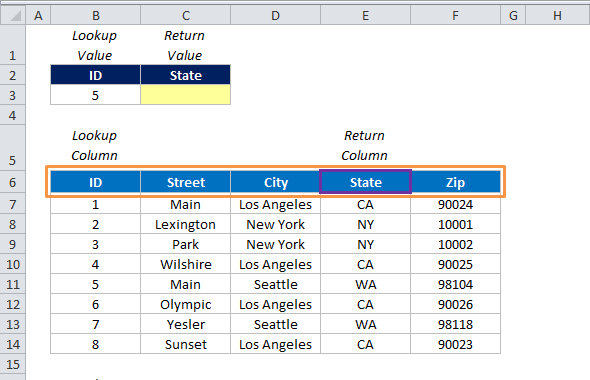Screen dimensions: 590x380
Task: Click the City table header
Action: 275,182
